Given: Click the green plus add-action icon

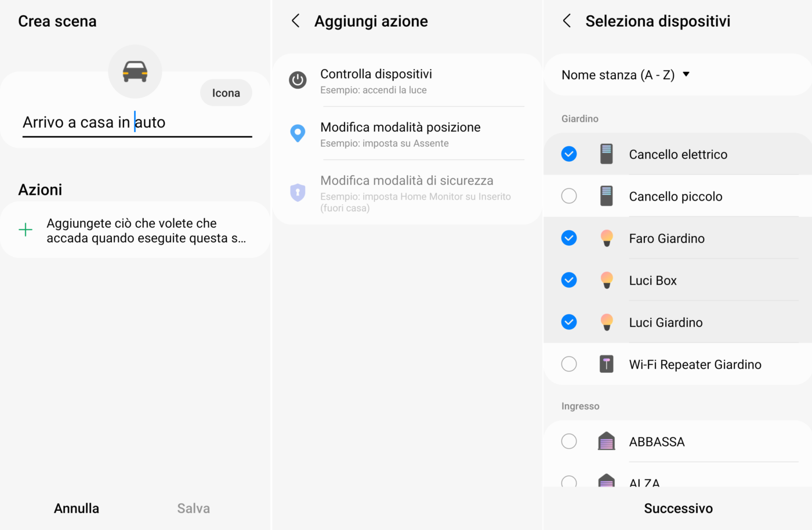Looking at the screenshot, I should click(26, 230).
